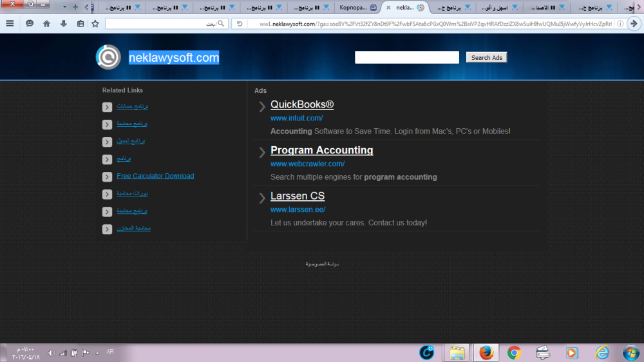Open the برنامج حسابات related link
Screen dimensions: 644x362
click(132, 106)
